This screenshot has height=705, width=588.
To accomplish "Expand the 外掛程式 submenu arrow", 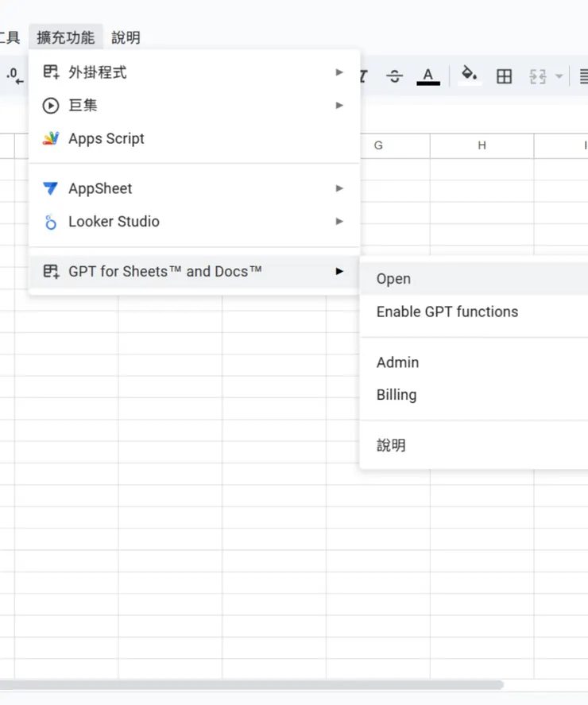I will pos(339,72).
